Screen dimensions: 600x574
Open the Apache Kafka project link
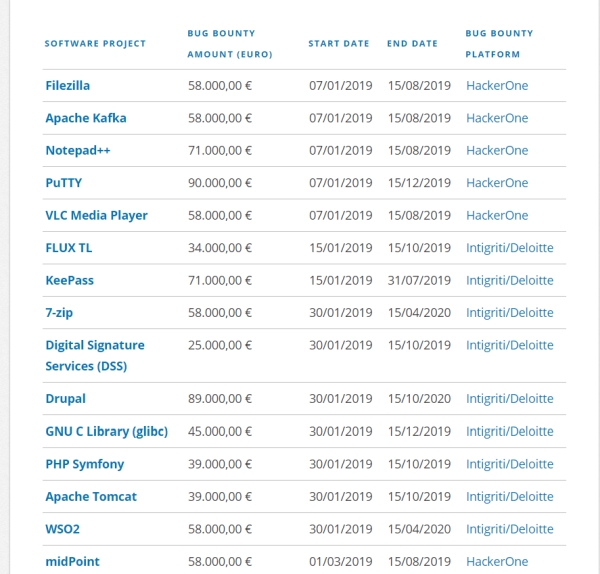[86, 118]
